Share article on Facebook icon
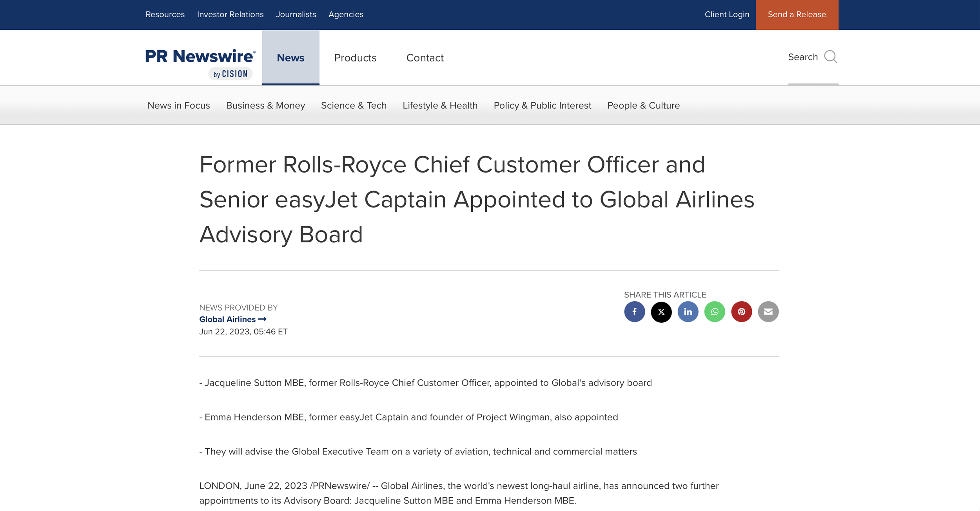Viewport: 980px width, 511px height. [634, 312]
